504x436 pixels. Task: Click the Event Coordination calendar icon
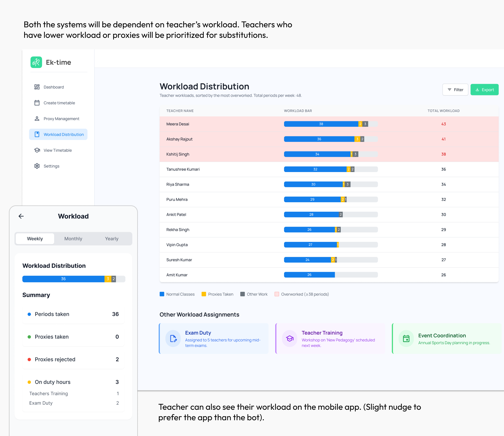point(406,339)
